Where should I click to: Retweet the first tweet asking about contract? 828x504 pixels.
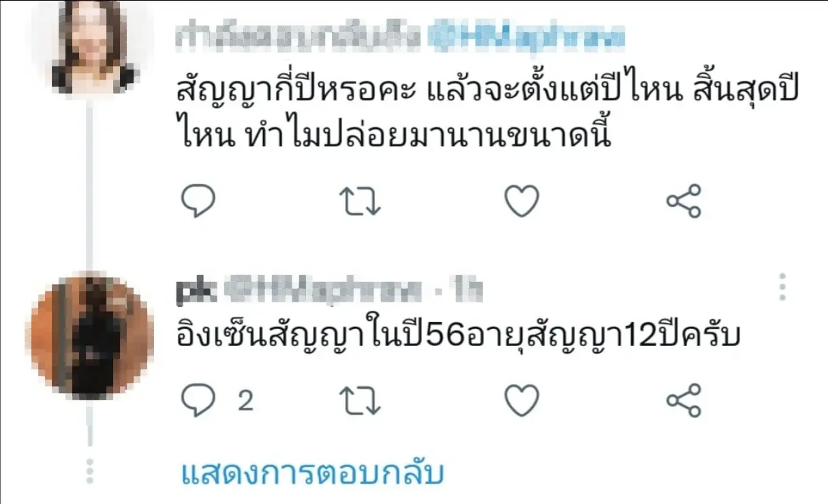click(359, 201)
